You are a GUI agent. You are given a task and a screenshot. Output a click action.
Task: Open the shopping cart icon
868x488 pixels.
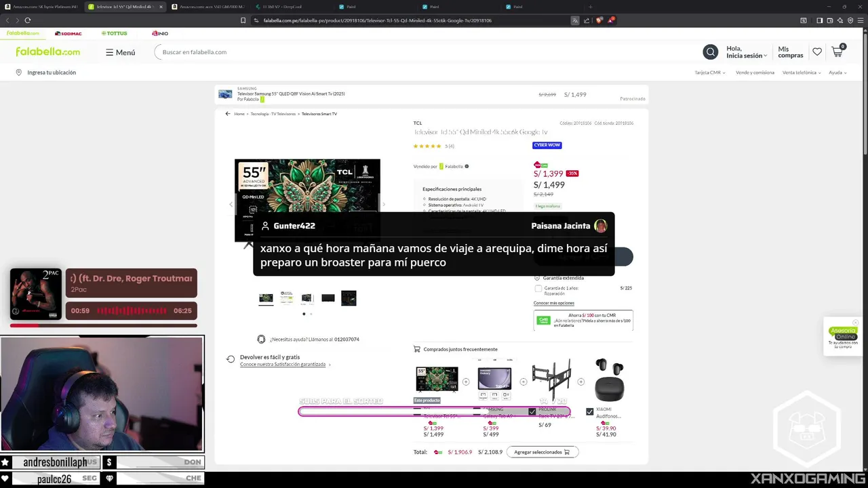[837, 52]
